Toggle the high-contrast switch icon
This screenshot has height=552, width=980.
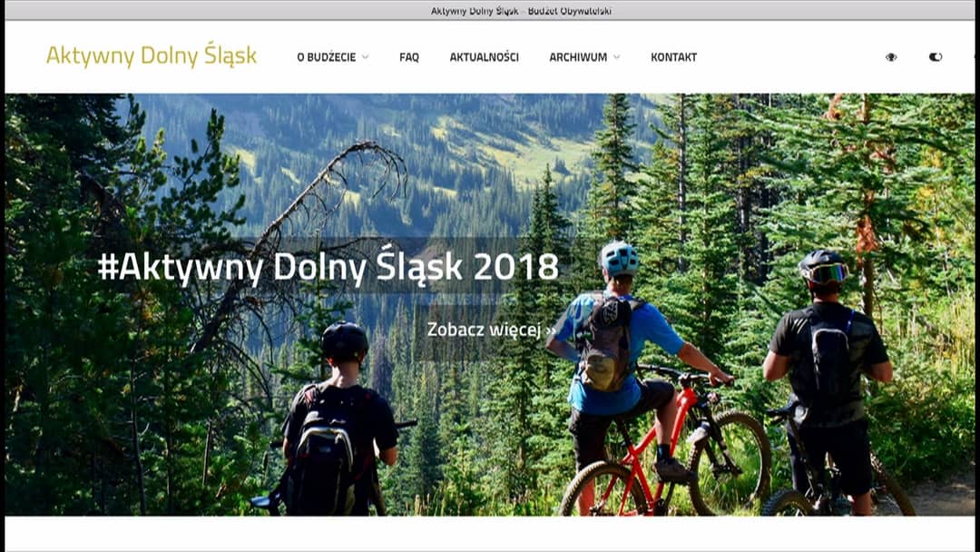click(935, 57)
